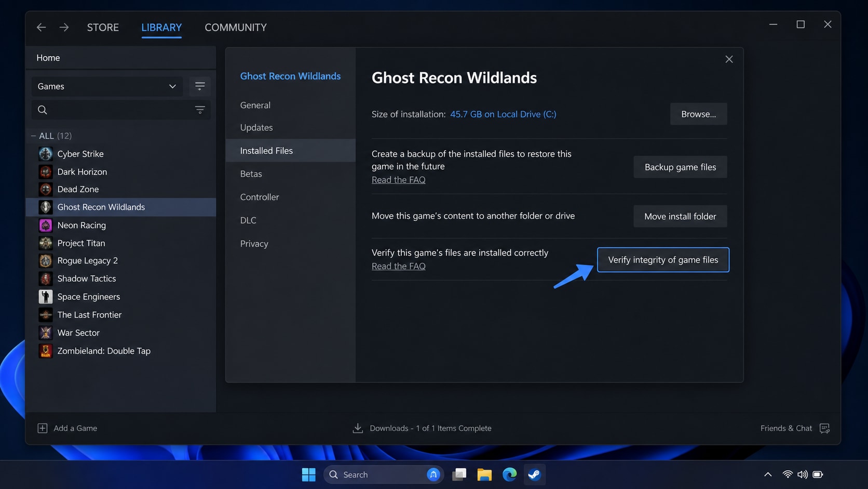
Task: Click the Ghost Recon Wildlands game icon
Action: pos(46,207)
